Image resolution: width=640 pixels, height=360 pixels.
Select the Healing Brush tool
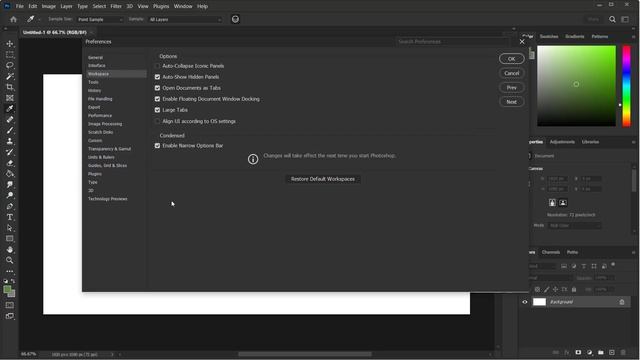point(10,120)
